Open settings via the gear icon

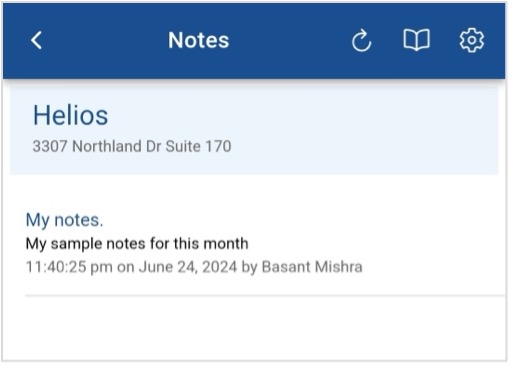(472, 40)
